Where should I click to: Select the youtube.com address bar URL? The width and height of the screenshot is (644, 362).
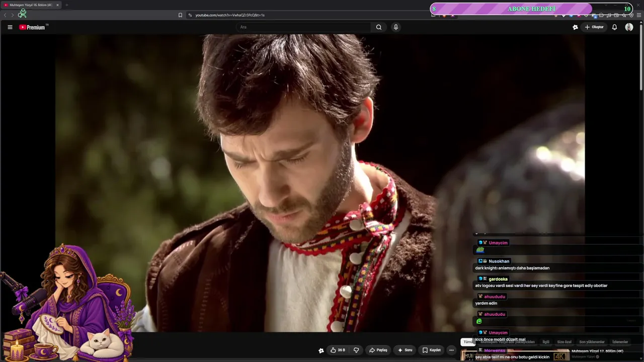click(x=230, y=15)
